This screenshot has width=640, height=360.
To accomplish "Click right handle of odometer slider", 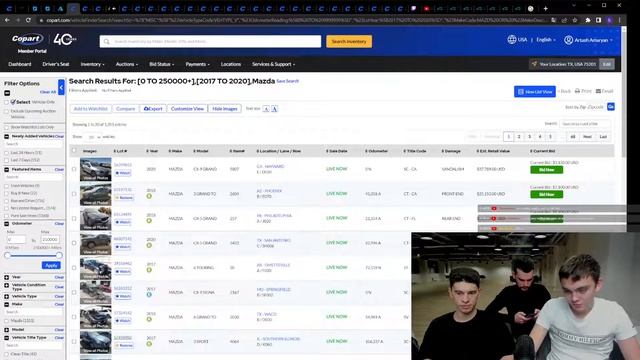I will click(x=59, y=256).
